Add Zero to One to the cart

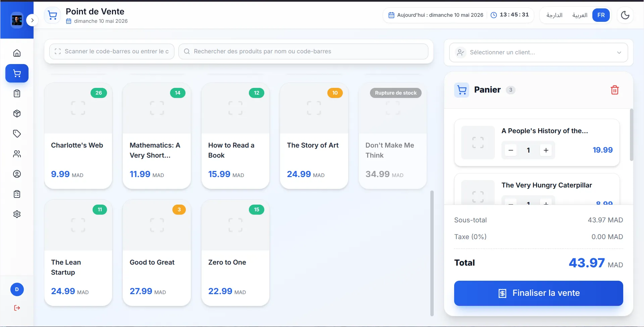235,253
